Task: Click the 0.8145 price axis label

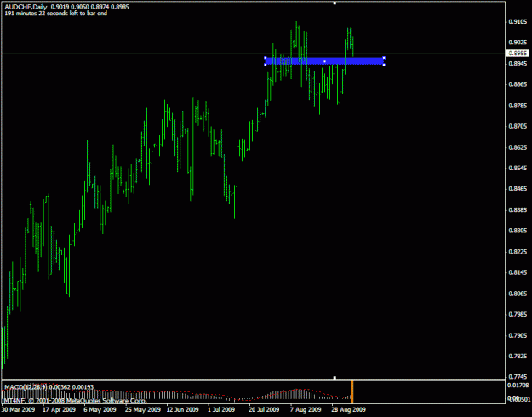Action: (x=518, y=272)
